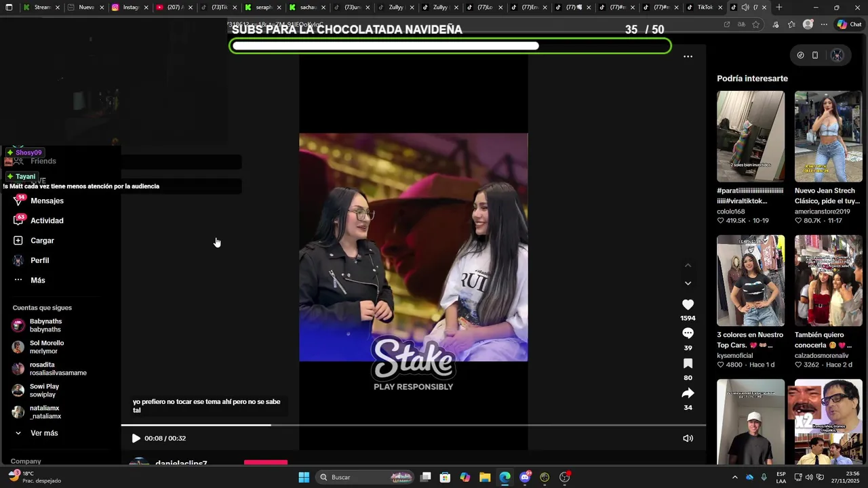This screenshot has height=488, width=868.
Task: Open También quiero conocerla video thumbnail
Action: coord(829,281)
